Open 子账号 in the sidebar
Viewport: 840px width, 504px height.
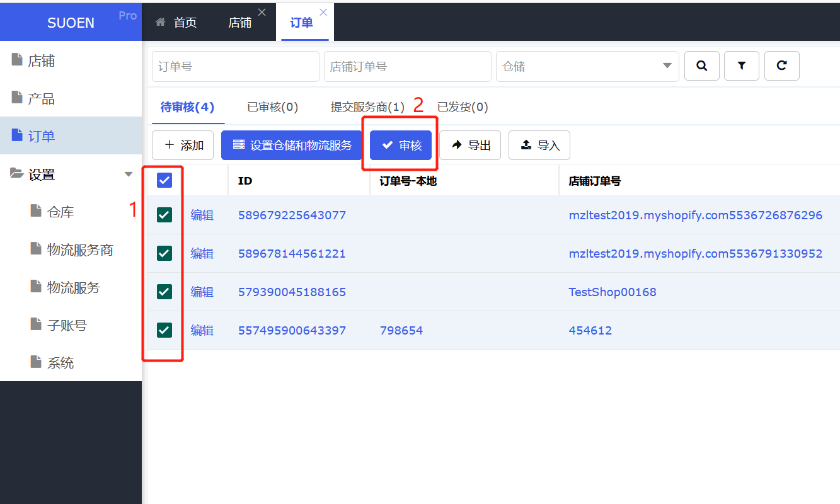pos(67,325)
